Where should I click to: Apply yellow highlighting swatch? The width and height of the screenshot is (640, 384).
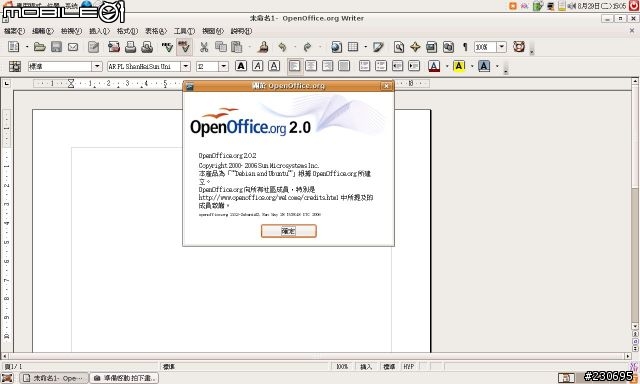tap(459, 66)
